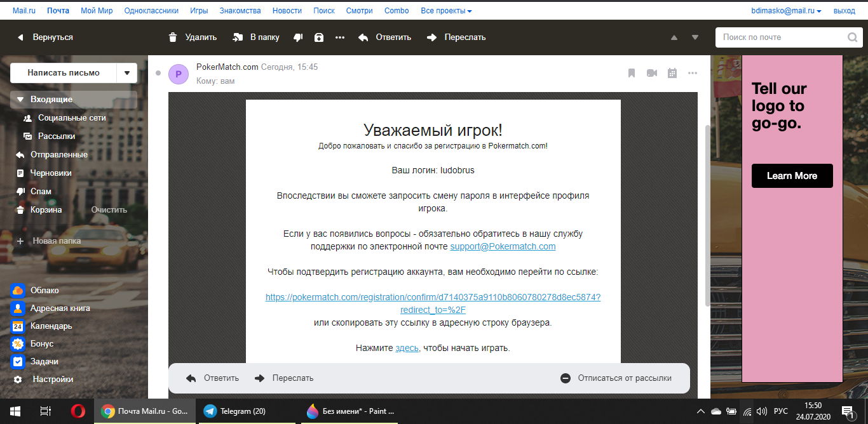Open the Новости portal tab

click(x=287, y=11)
